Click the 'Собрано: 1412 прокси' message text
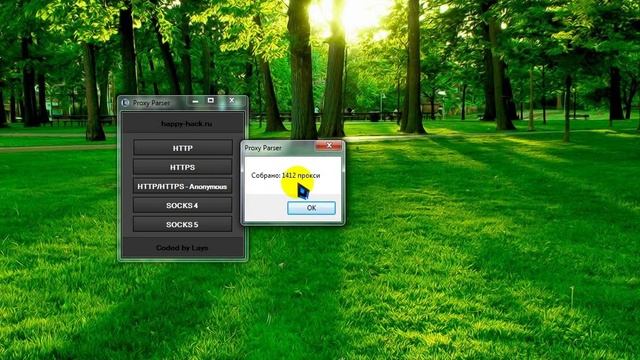640x360 pixels. (x=286, y=176)
